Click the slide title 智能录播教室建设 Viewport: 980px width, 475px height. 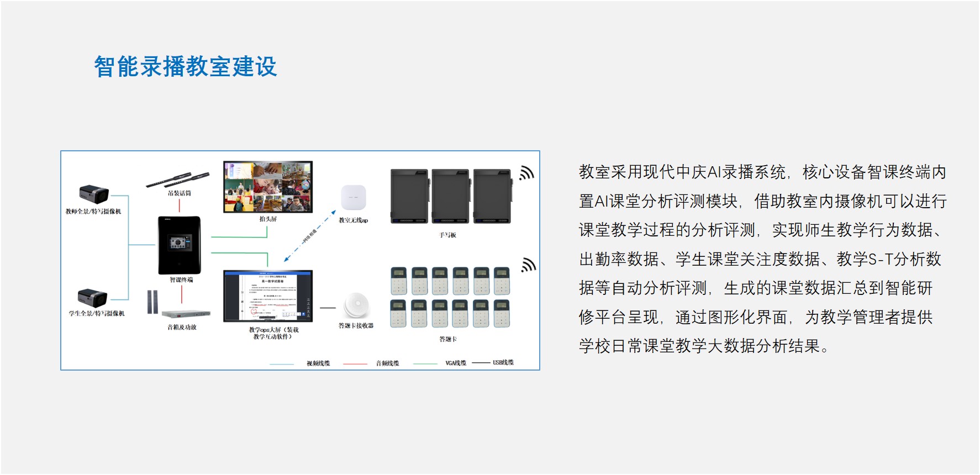click(x=186, y=67)
